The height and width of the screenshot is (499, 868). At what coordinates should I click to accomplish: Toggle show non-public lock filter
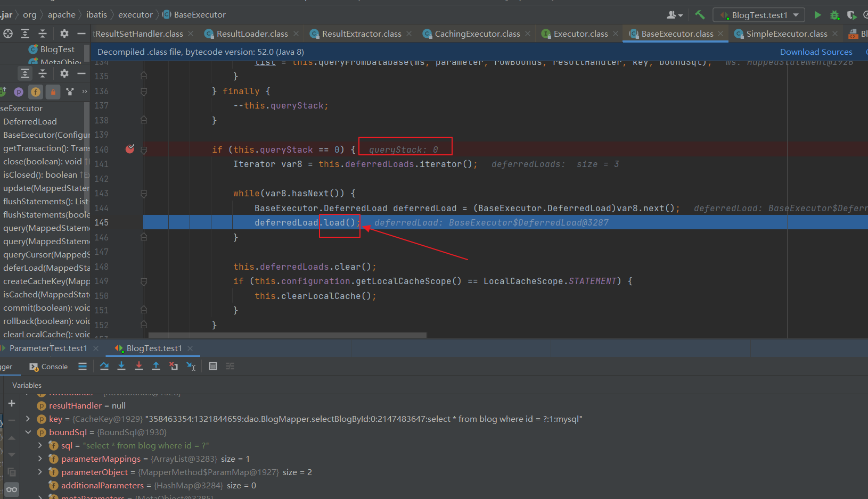53,92
